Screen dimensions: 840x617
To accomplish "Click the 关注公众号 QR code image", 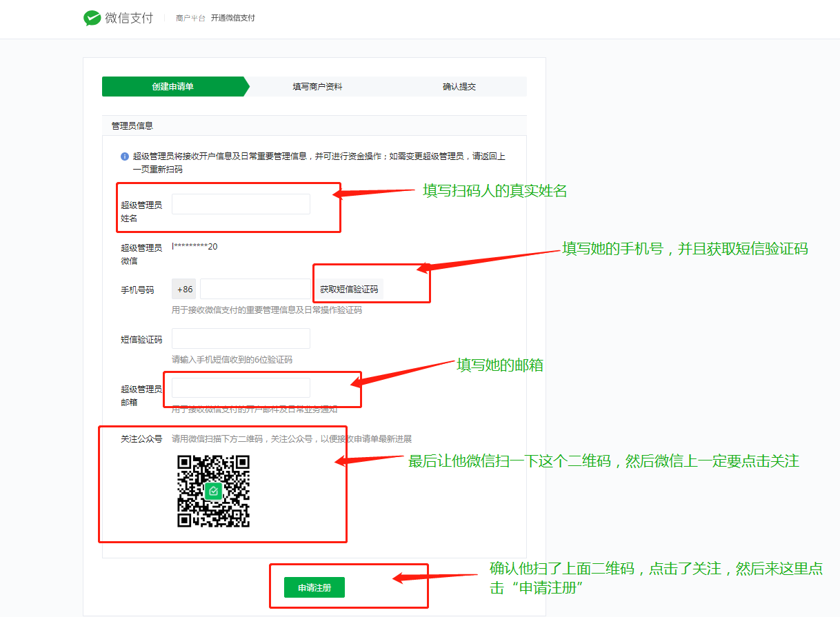I will pos(213,492).
